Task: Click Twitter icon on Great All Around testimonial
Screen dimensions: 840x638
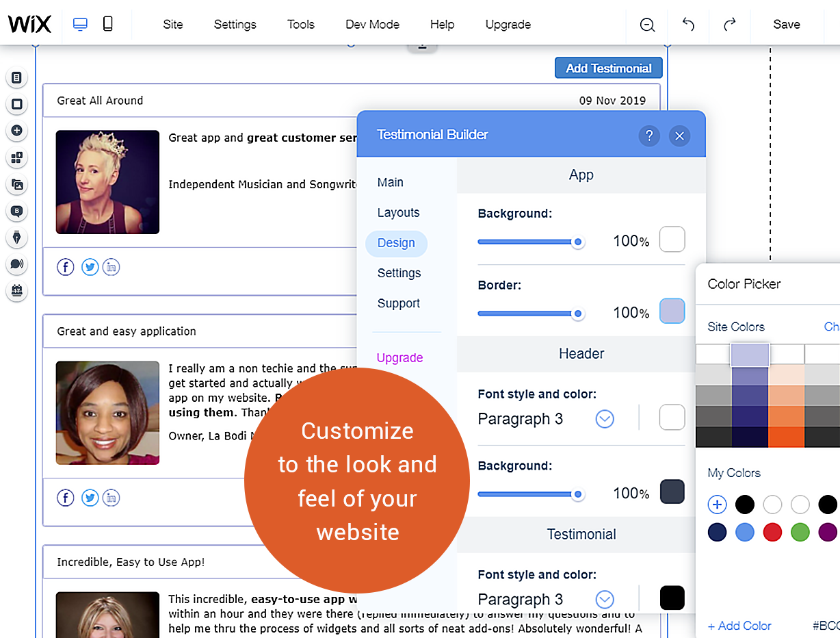Action: point(90,267)
